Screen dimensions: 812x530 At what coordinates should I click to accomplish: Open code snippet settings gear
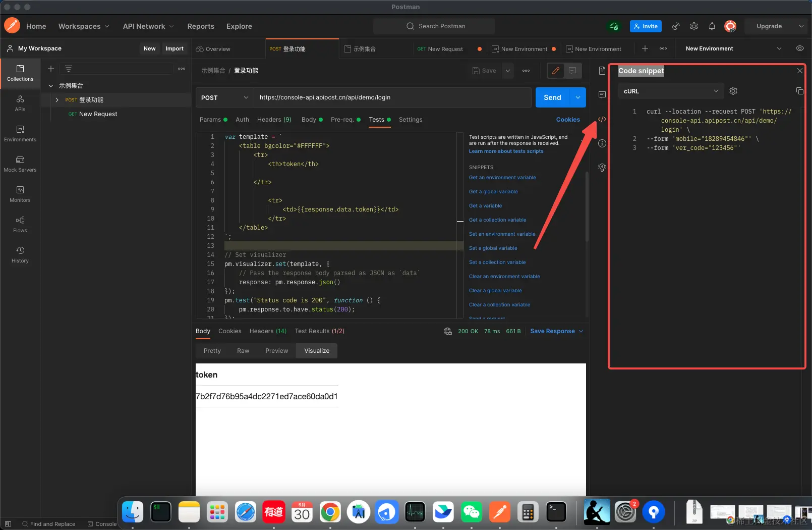[733, 91]
